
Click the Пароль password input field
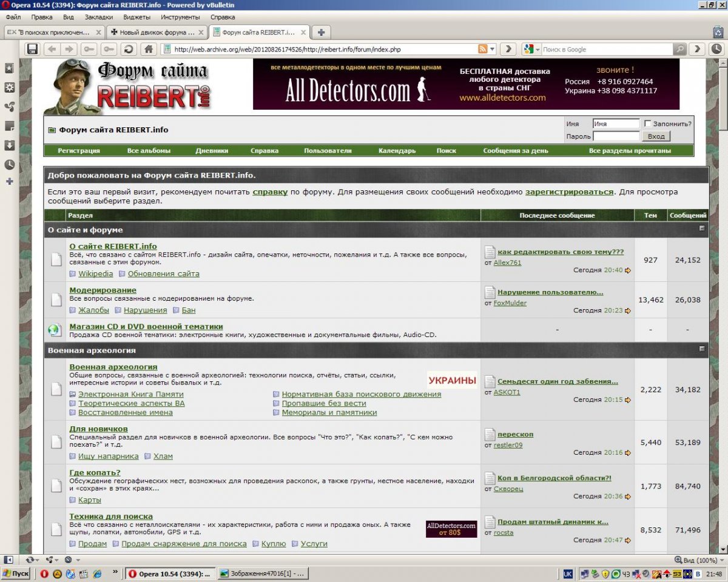click(x=616, y=136)
